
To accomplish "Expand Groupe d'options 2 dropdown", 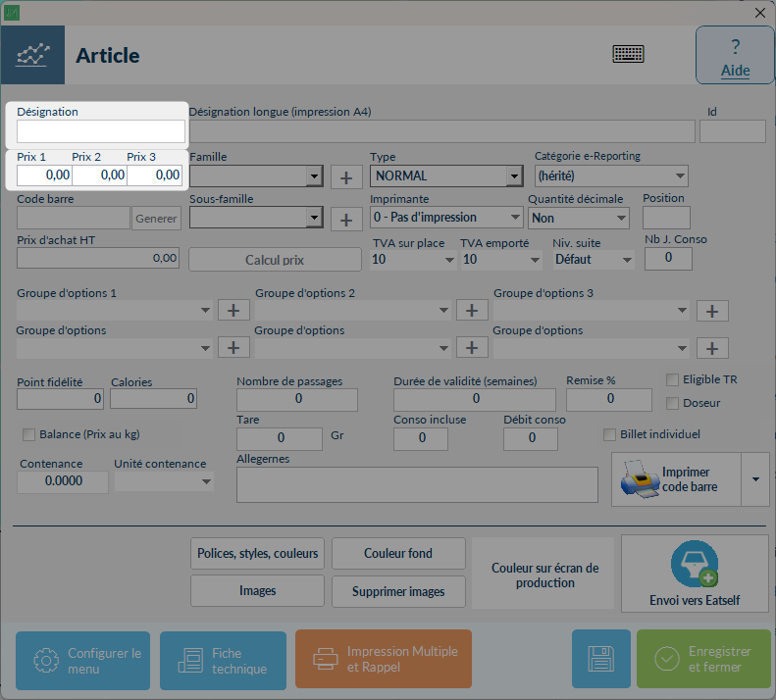I will [353, 310].
